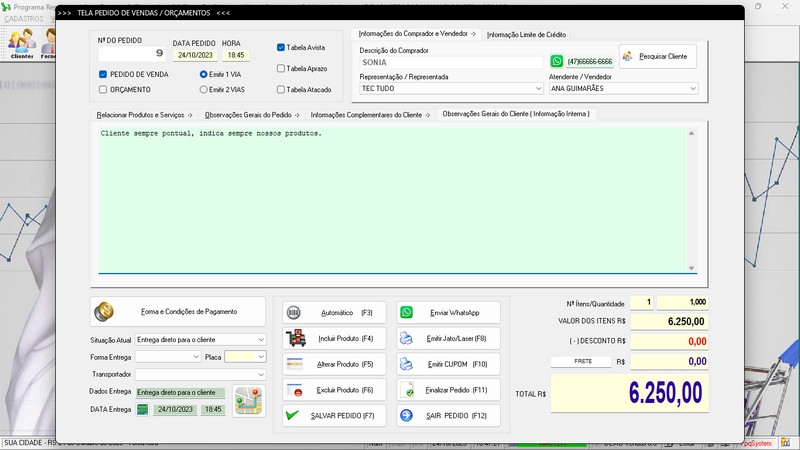Click the WhatsApp icon beside the phone number
Screen dimensions: 800x450
click(557, 61)
